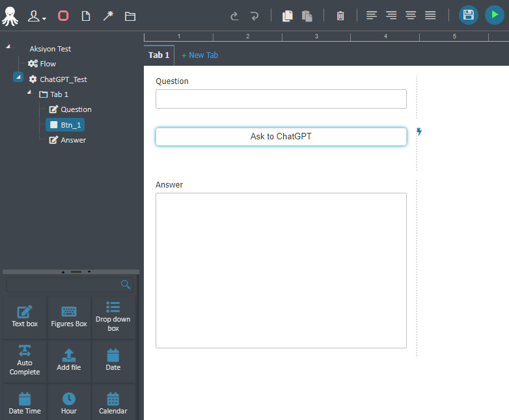
Task: Click the Question text input field
Action: coord(281,99)
